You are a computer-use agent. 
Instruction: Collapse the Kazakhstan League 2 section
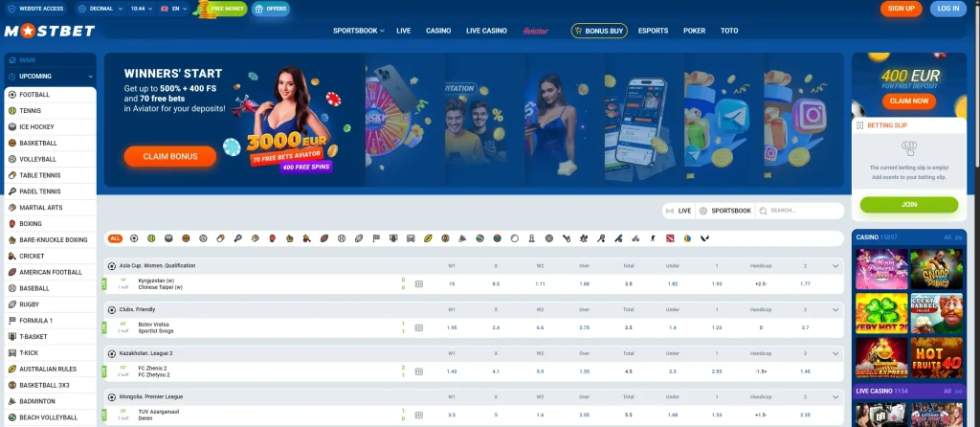(x=835, y=353)
